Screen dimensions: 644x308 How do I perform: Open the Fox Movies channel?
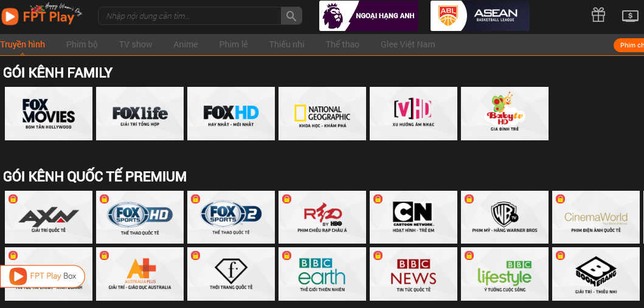pos(49,114)
